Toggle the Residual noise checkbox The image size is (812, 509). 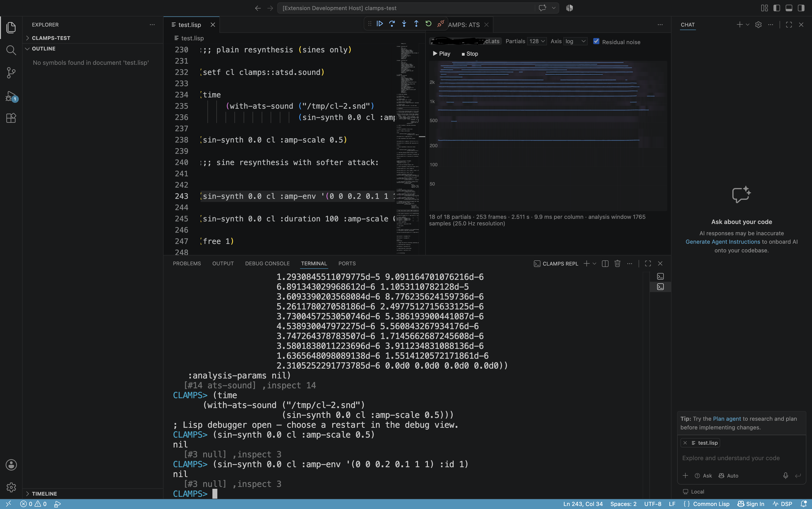596,41
